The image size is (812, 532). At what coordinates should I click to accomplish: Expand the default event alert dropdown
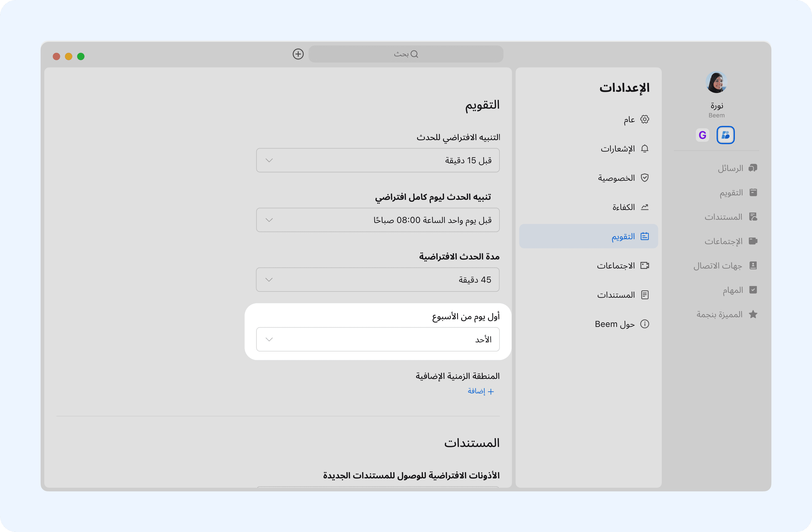coord(378,160)
